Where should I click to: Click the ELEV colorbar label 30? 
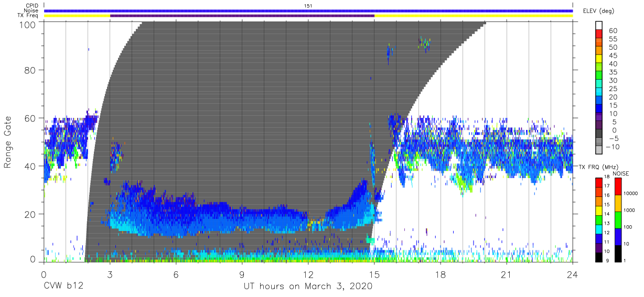[613, 80]
